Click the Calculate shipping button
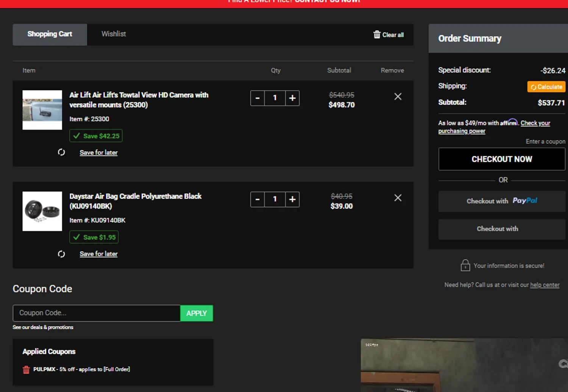 [546, 87]
